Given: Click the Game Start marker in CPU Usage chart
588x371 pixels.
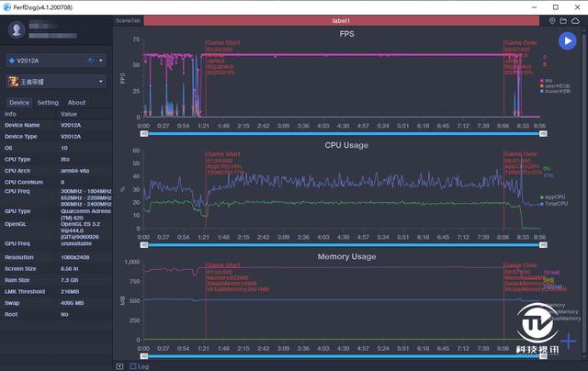Looking at the screenshot, I should point(223,154).
